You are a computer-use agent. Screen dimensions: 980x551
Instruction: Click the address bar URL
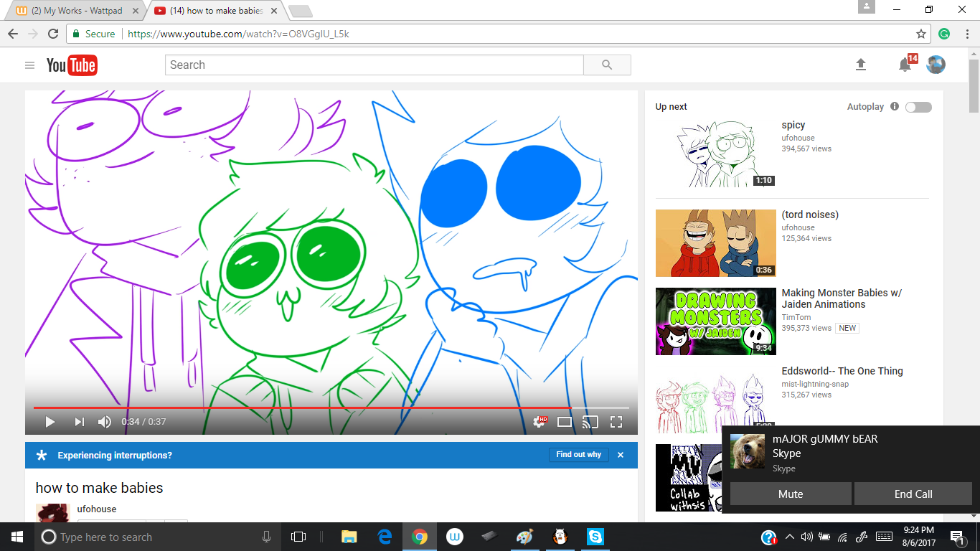238,34
